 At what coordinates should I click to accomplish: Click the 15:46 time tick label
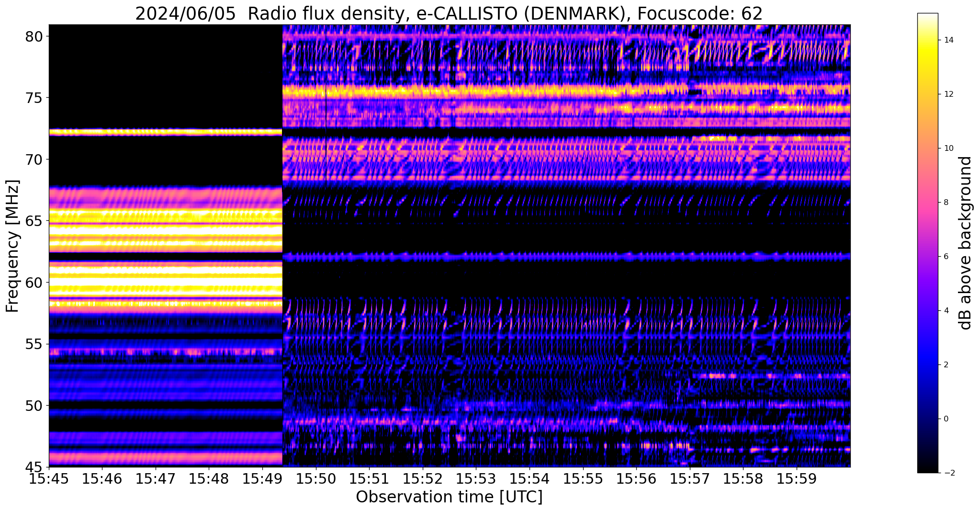[102, 479]
